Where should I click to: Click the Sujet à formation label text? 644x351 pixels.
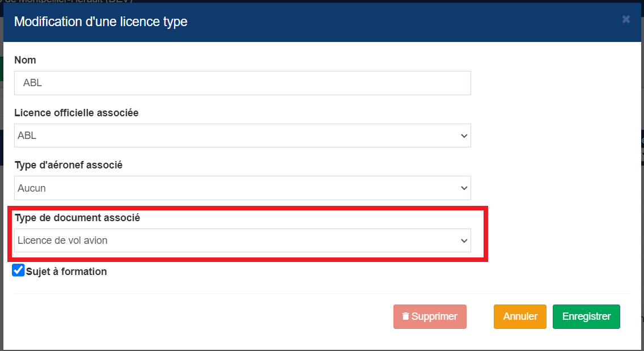[66, 272]
